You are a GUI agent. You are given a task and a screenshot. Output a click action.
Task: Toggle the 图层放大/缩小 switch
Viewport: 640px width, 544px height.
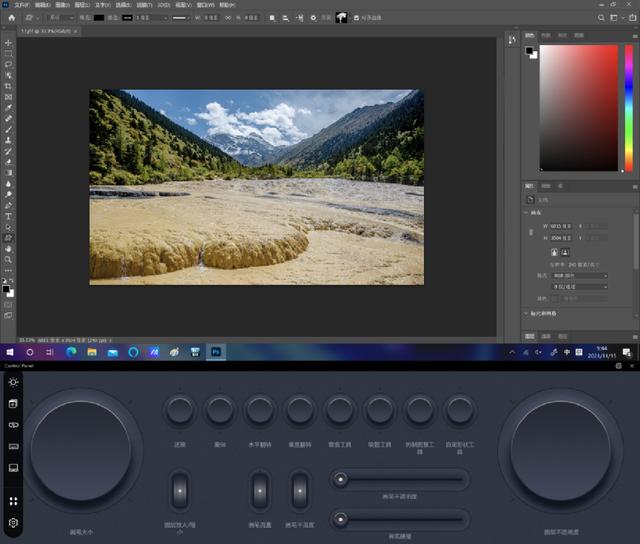pos(180,491)
